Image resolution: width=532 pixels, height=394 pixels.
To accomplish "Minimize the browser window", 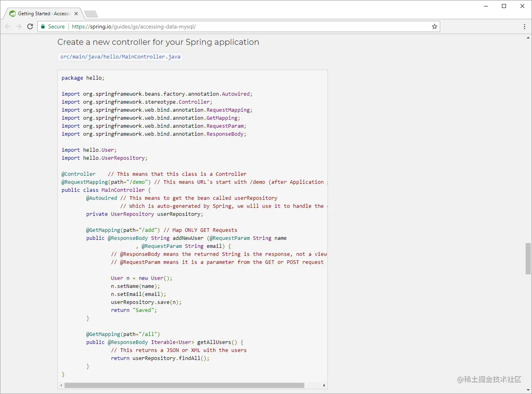I will coord(486,6).
